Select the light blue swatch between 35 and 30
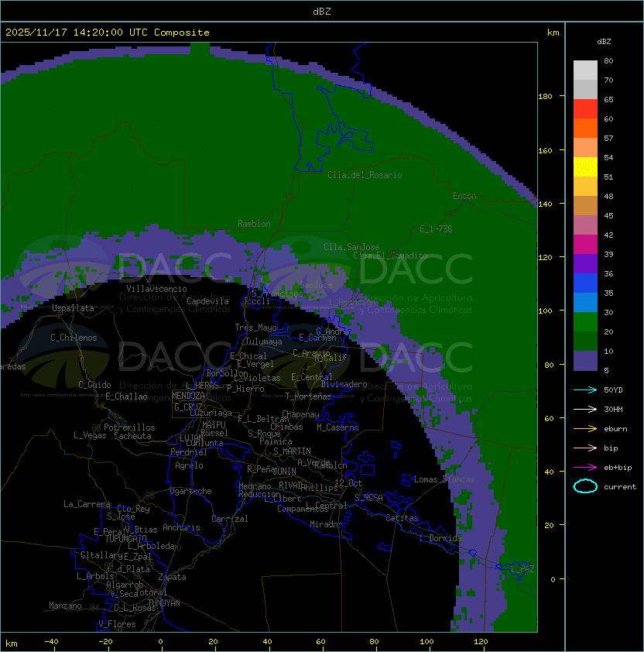The image size is (644, 652). [x=585, y=302]
